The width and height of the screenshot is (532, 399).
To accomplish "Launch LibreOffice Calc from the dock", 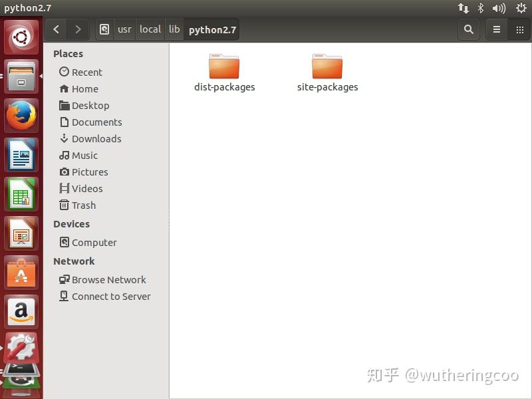I will pyautogui.click(x=20, y=195).
